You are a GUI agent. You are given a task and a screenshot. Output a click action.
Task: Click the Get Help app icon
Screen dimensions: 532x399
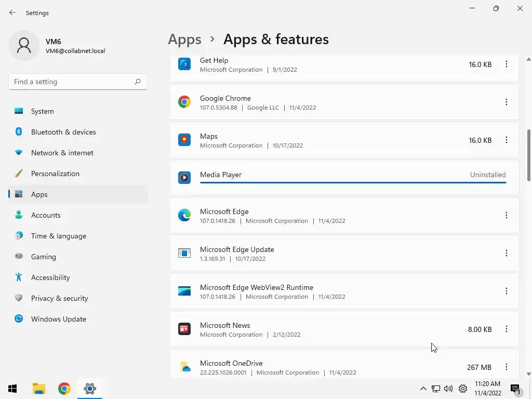[x=184, y=64]
